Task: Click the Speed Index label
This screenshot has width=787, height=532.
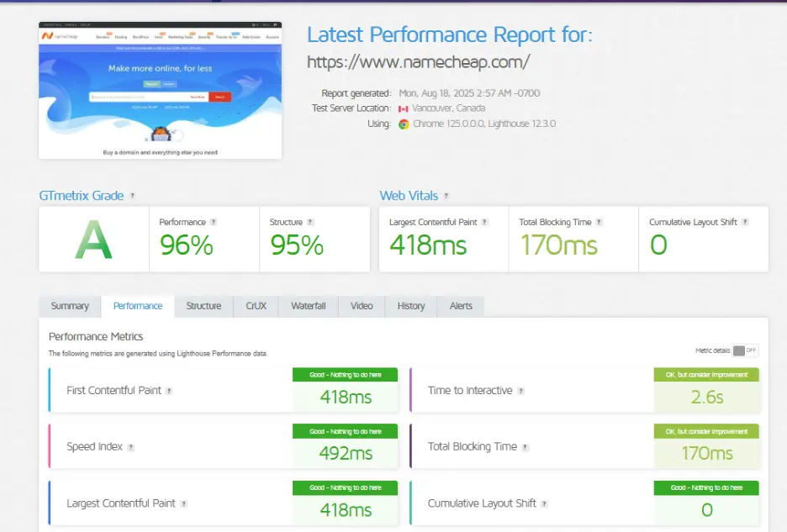Action: pos(94,446)
